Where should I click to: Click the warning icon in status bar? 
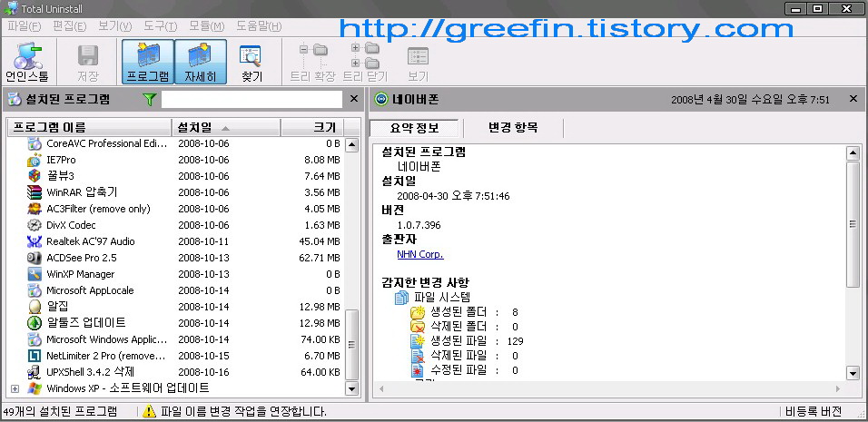tap(150, 411)
